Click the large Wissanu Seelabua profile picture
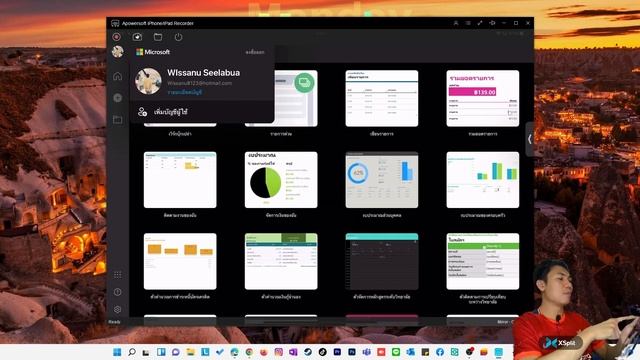Image resolution: width=640 pixels, height=360 pixels. tap(148, 81)
